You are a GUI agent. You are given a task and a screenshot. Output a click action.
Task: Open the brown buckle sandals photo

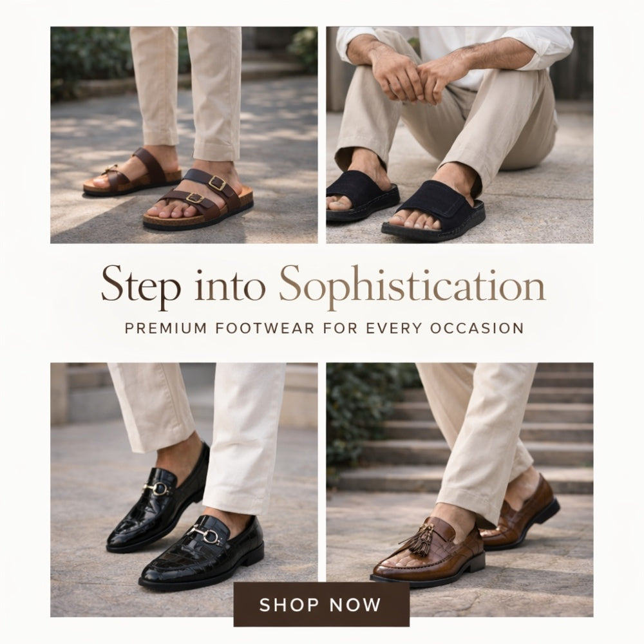(x=184, y=135)
